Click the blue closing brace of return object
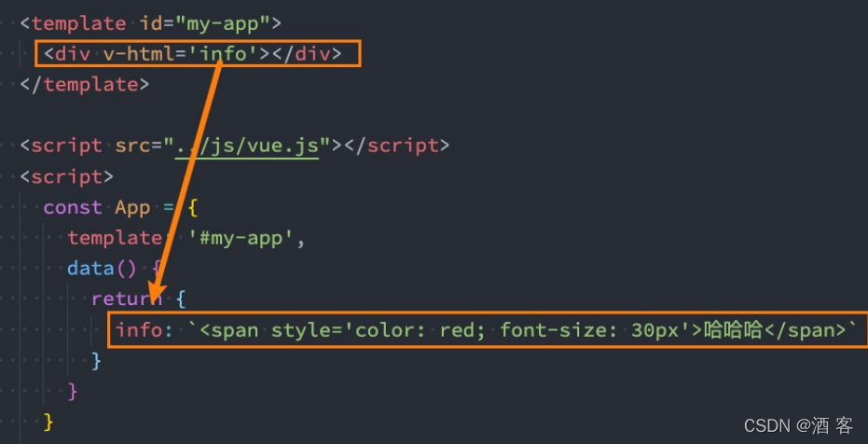Screen dimensions: 868x444 point(96,360)
